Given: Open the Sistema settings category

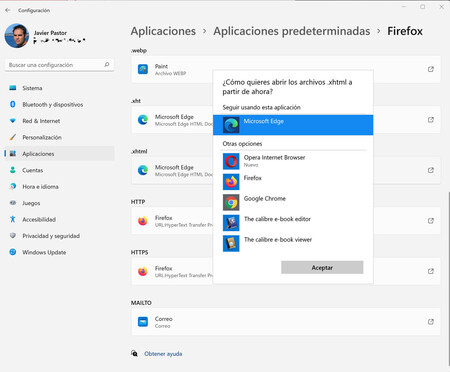Looking at the screenshot, I should pos(59,88).
